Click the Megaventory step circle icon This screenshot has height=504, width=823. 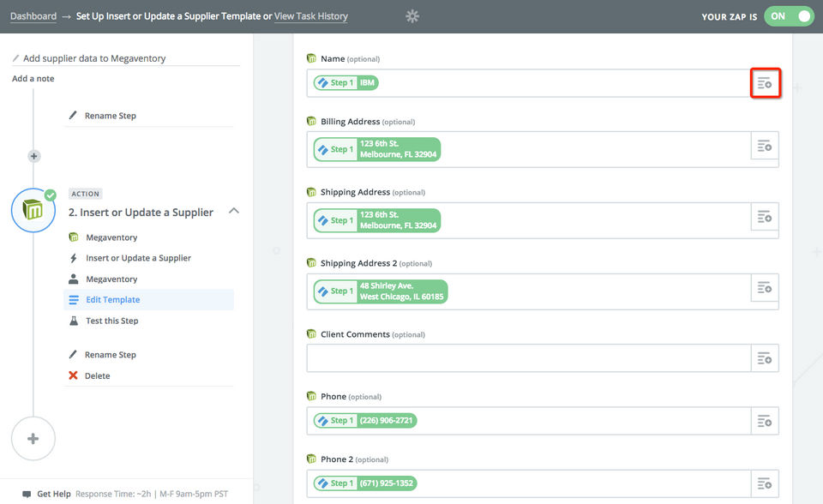(x=33, y=210)
